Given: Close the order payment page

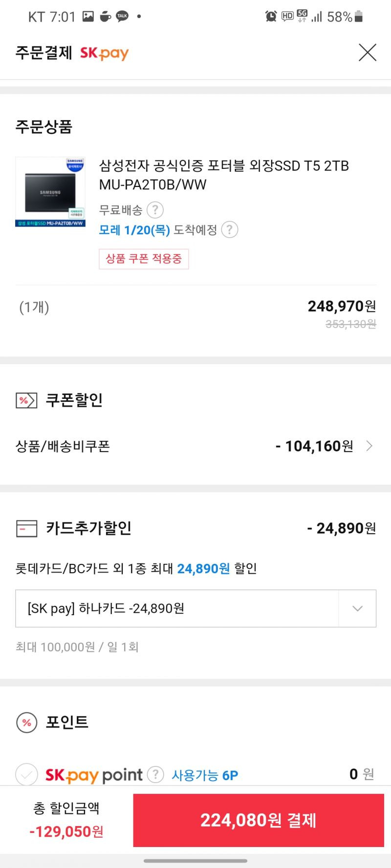Looking at the screenshot, I should click(x=368, y=52).
